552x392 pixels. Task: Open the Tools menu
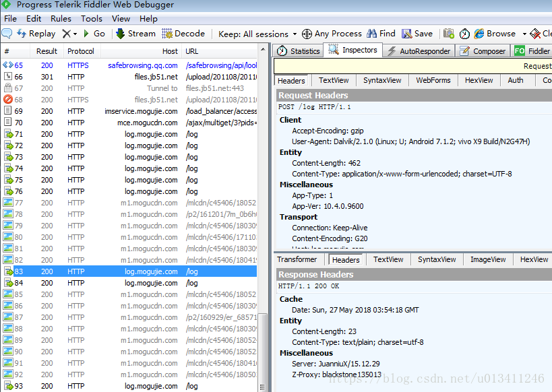(x=92, y=19)
